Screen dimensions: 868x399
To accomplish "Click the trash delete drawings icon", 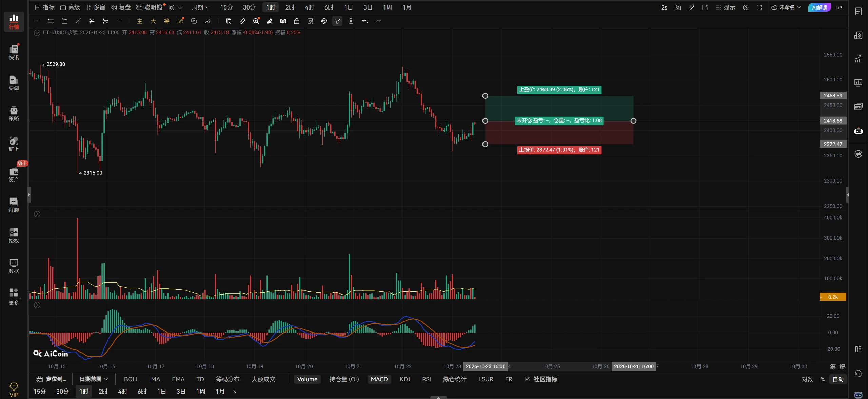I will (x=351, y=21).
